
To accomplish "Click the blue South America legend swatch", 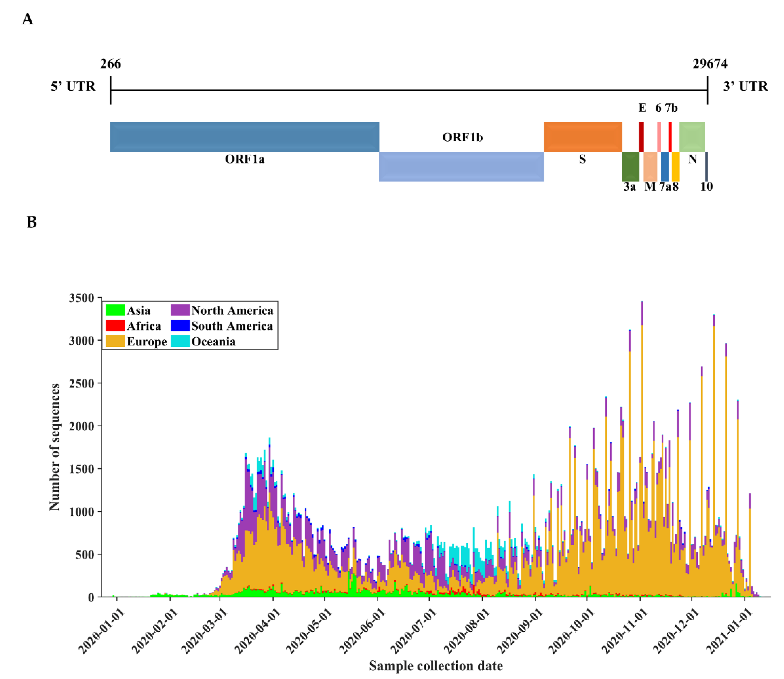I will coord(180,326).
